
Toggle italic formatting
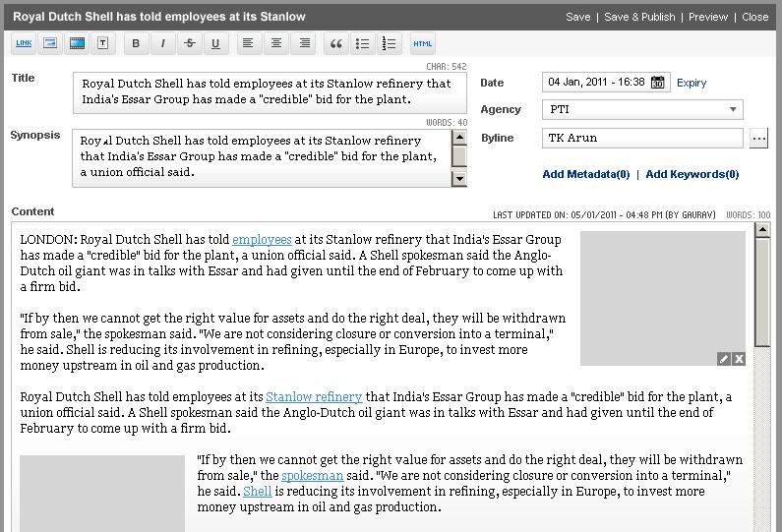point(162,43)
